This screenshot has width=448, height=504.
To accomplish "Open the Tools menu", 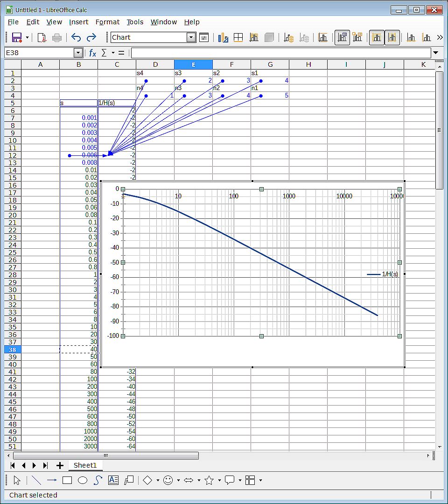I will point(135,22).
